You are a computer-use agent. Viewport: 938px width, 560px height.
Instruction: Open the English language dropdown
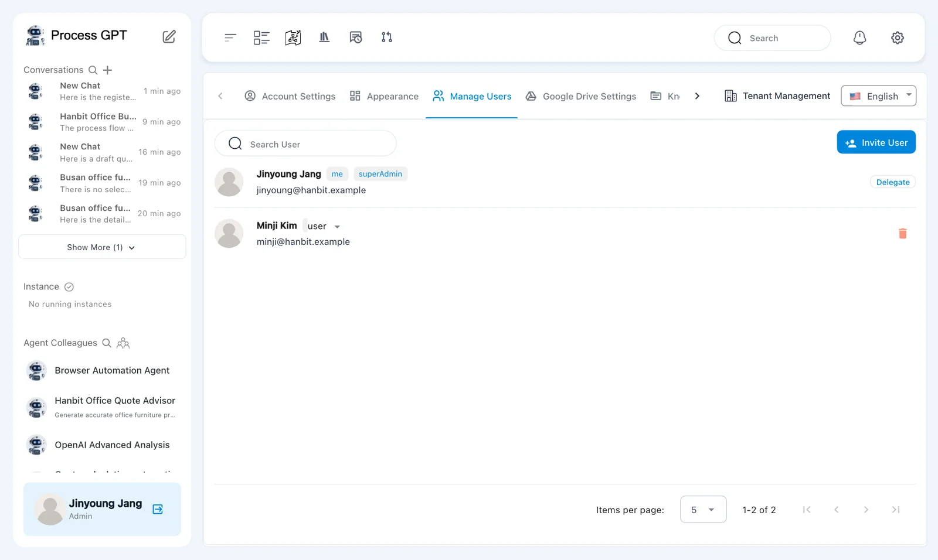pyautogui.click(x=878, y=96)
